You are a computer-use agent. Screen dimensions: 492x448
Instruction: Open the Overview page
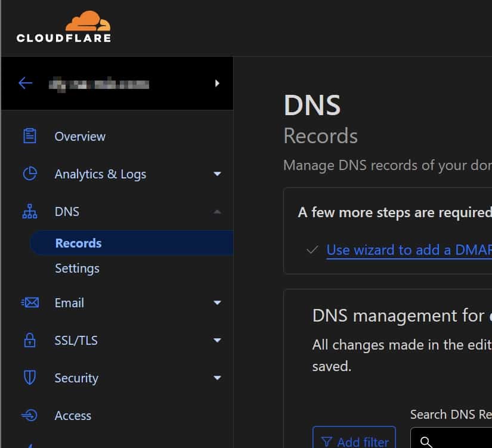pos(80,137)
